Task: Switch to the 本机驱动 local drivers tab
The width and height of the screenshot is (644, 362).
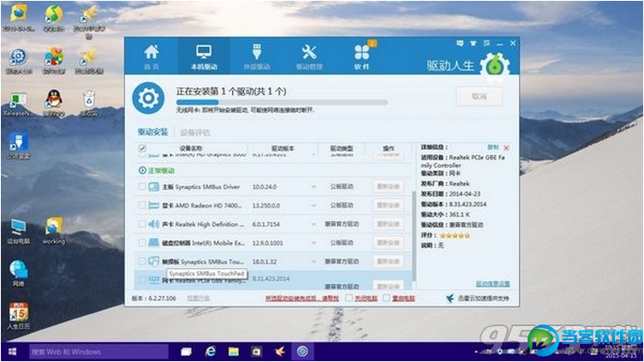Action: pos(204,56)
